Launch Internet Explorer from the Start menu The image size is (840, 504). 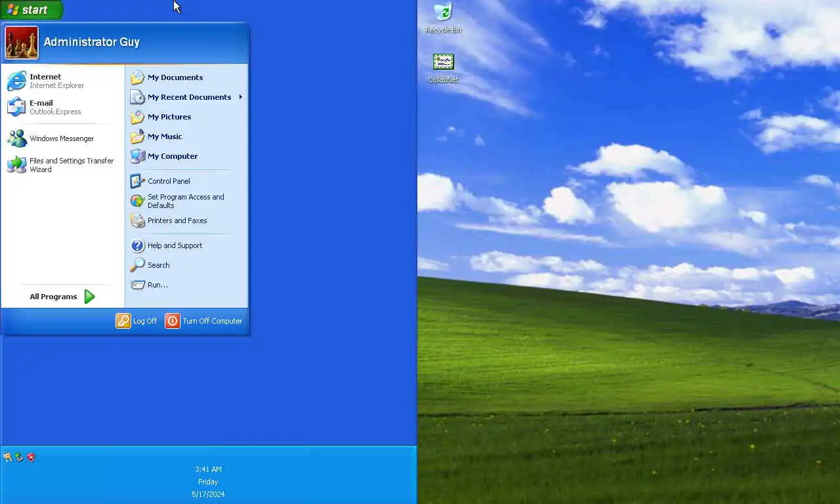click(63, 81)
